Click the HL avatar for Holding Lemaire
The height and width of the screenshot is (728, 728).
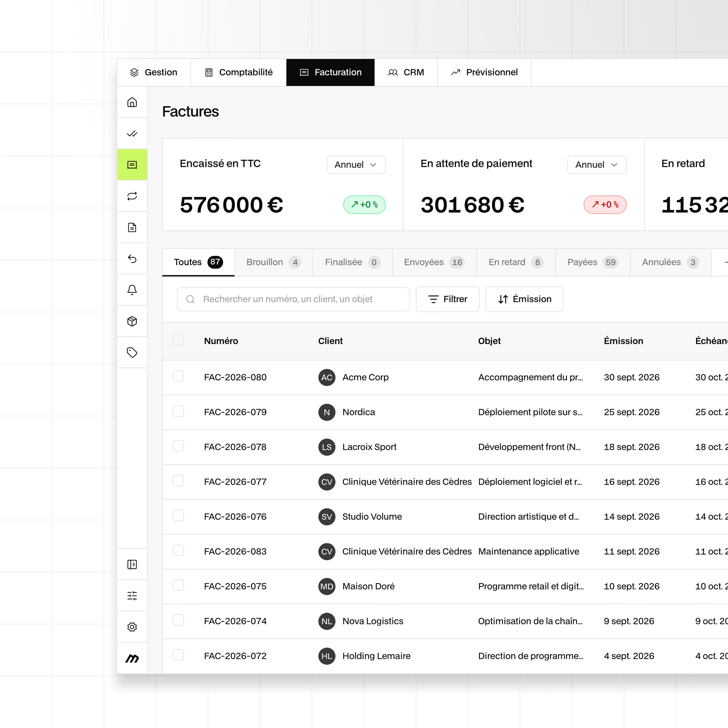tap(327, 656)
